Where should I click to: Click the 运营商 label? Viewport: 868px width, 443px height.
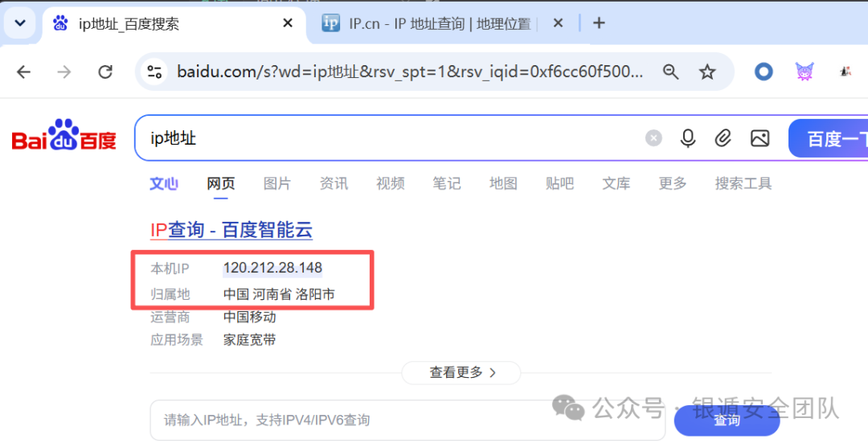170,317
